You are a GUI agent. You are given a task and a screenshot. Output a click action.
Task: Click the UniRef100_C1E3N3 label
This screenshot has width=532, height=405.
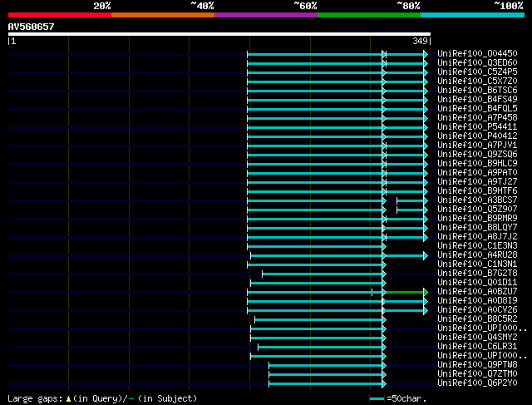(477, 246)
